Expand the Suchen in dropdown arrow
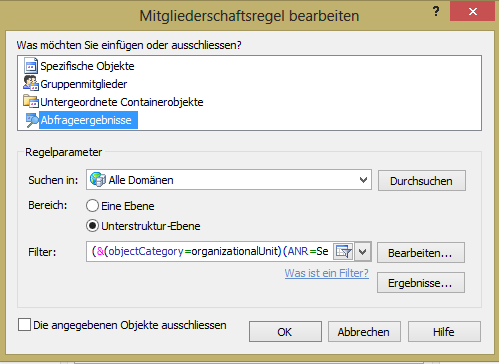 point(363,180)
